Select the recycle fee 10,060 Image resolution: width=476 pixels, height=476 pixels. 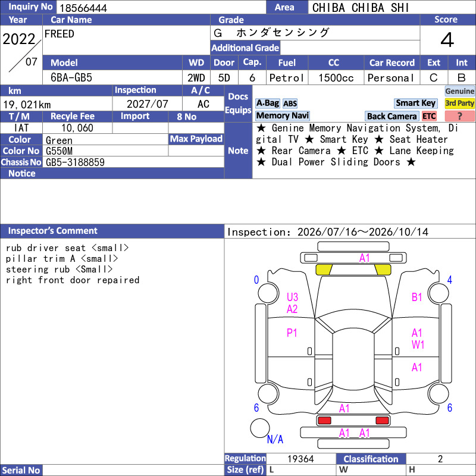pyautogui.click(x=77, y=128)
